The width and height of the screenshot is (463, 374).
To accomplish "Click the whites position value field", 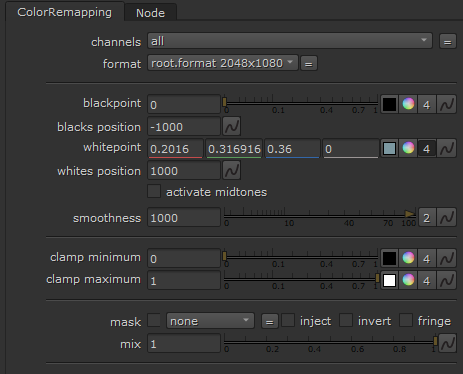I will coord(184,171).
